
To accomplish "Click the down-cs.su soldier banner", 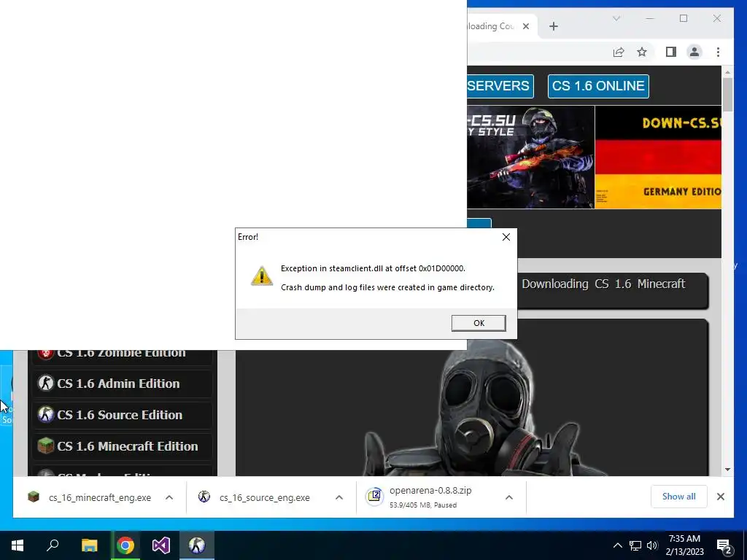I will pyautogui.click(x=530, y=157).
